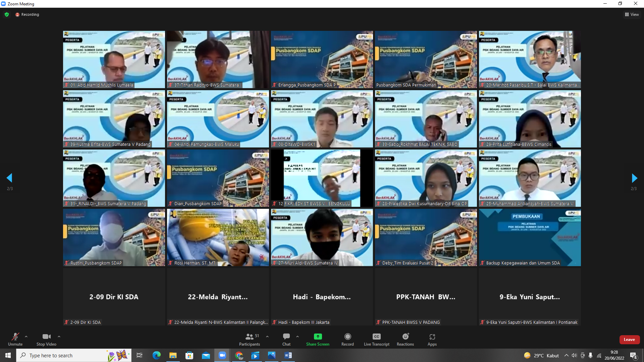Screen dimensions: 644x362
Task: Enable Live Transcript captions
Action: (x=377, y=339)
